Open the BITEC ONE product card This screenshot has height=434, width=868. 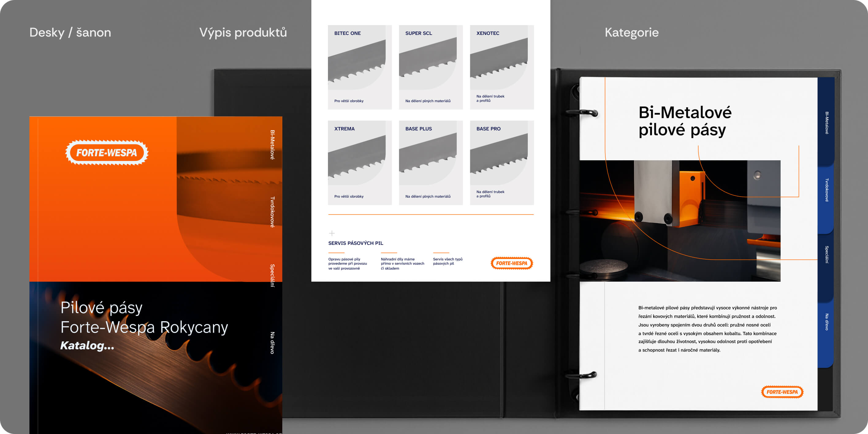click(x=360, y=67)
